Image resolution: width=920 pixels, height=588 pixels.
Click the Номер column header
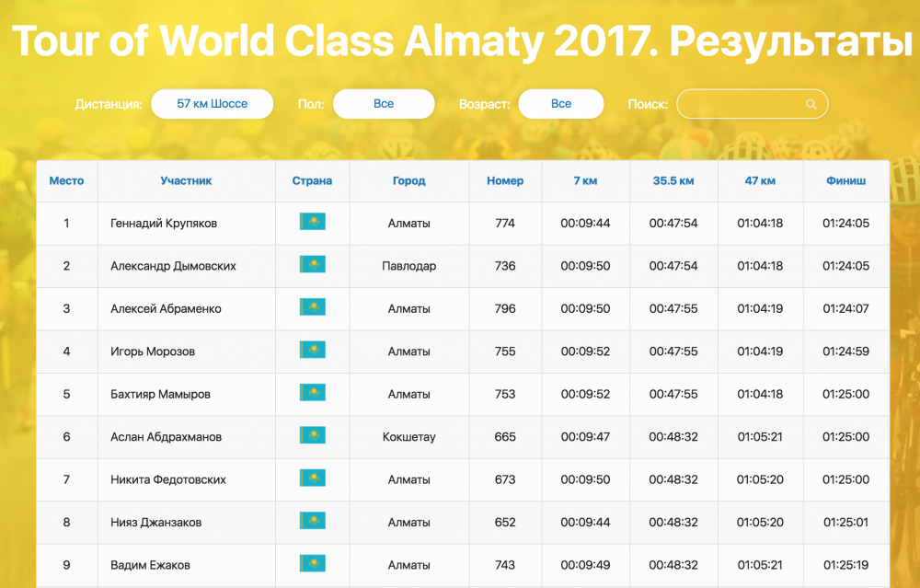pyautogui.click(x=505, y=181)
